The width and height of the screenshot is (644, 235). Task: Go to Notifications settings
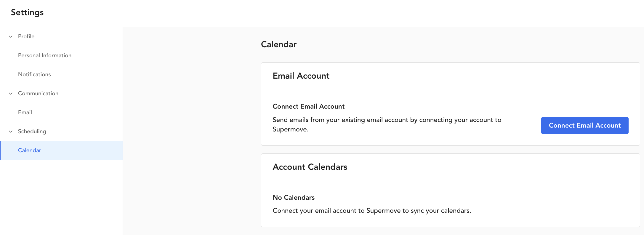(x=34, y=74)
